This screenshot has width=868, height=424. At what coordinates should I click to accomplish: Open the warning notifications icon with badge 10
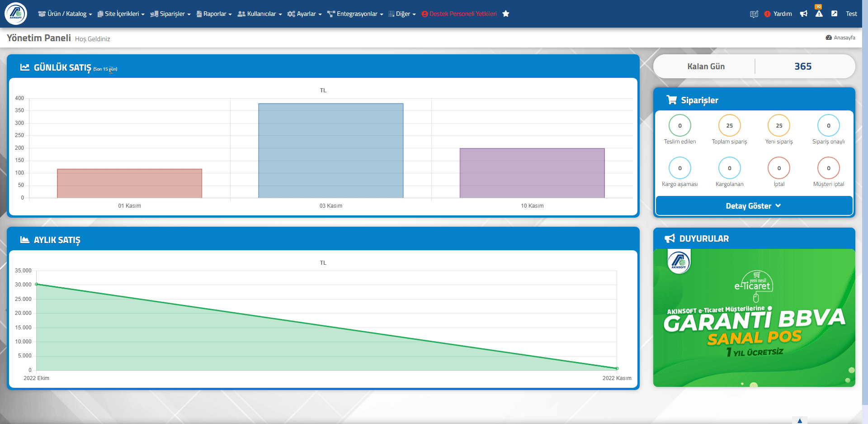[x=819, y=13]
